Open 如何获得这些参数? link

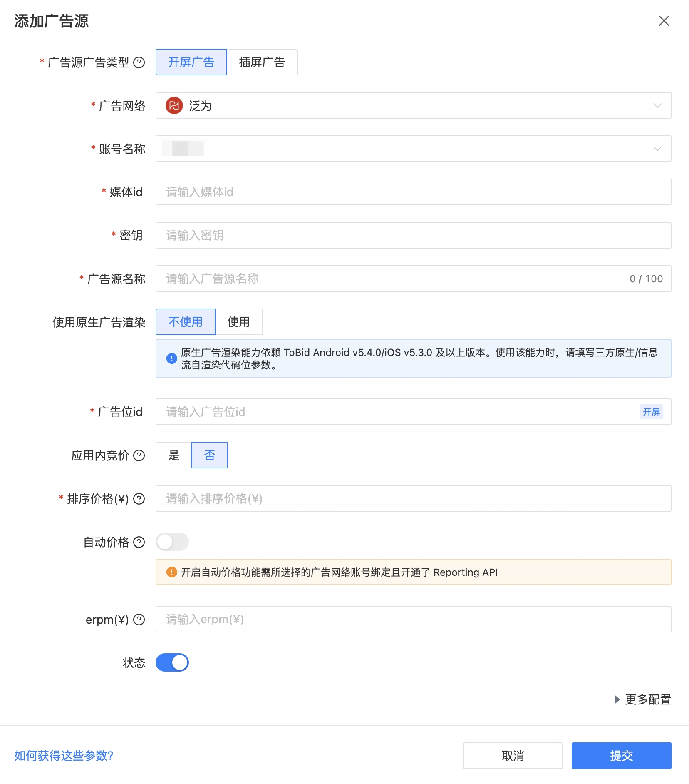tap(64, 756)
